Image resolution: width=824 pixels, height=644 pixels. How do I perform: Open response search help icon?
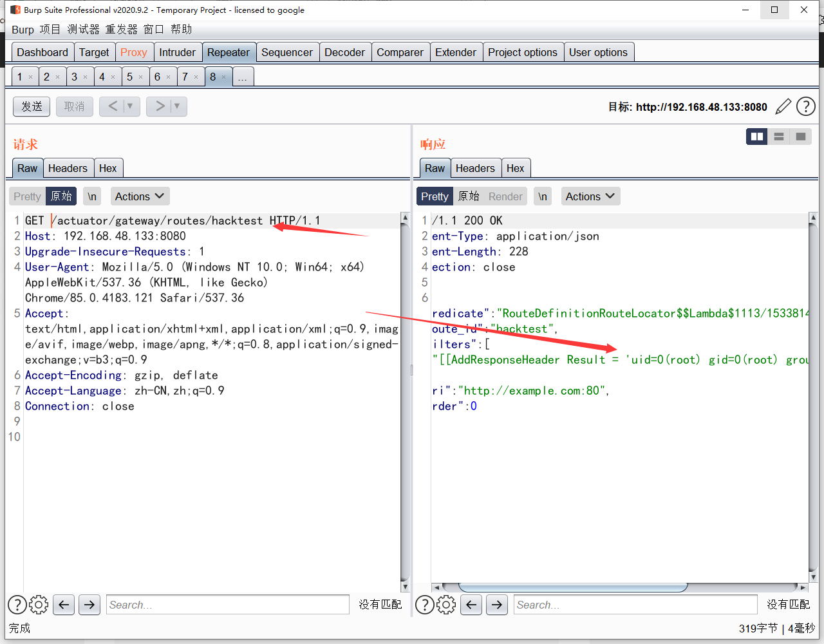click(x=425, y=605)
